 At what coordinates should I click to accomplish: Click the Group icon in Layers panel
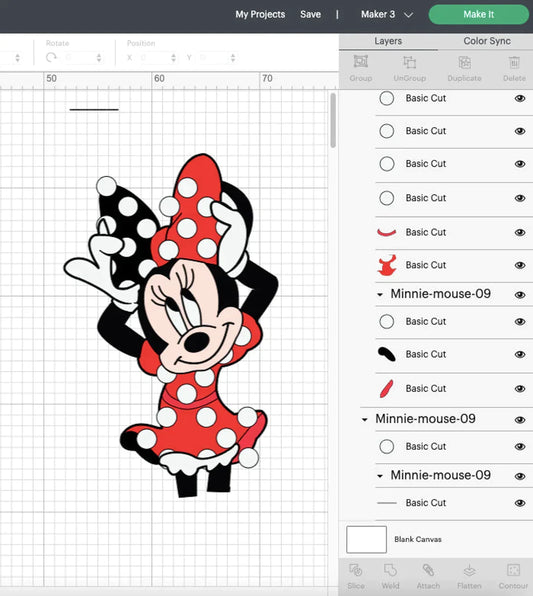coord(360,62)
